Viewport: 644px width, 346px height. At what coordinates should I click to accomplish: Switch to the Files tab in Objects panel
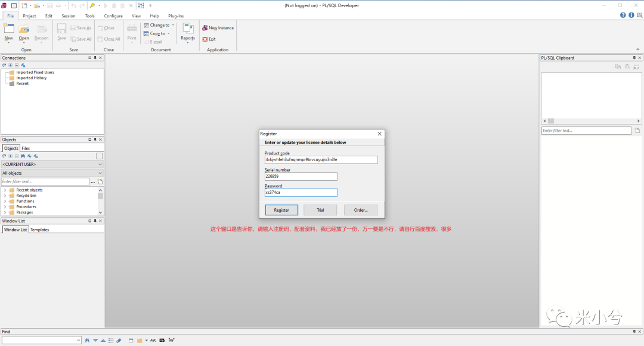coord(26,149)
